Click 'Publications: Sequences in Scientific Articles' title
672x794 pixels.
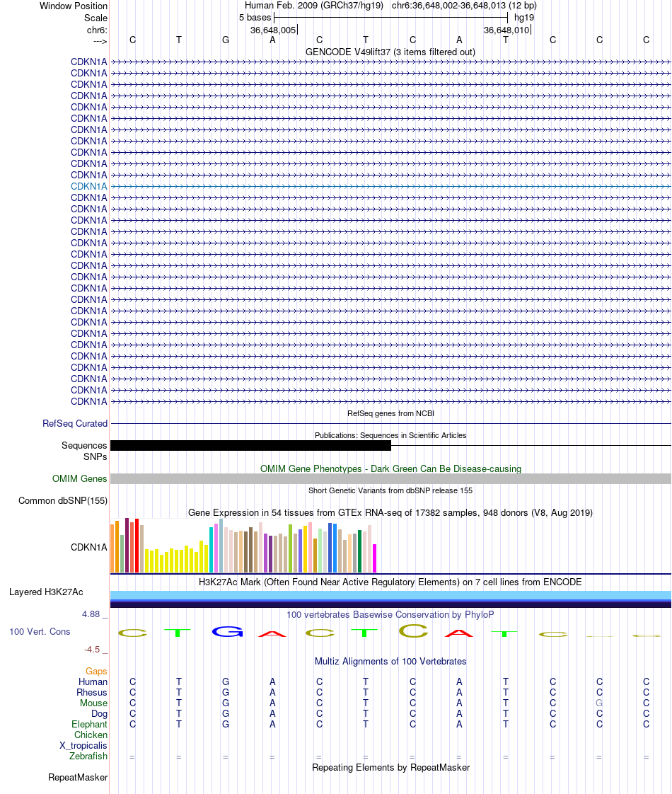coord(390,435)
